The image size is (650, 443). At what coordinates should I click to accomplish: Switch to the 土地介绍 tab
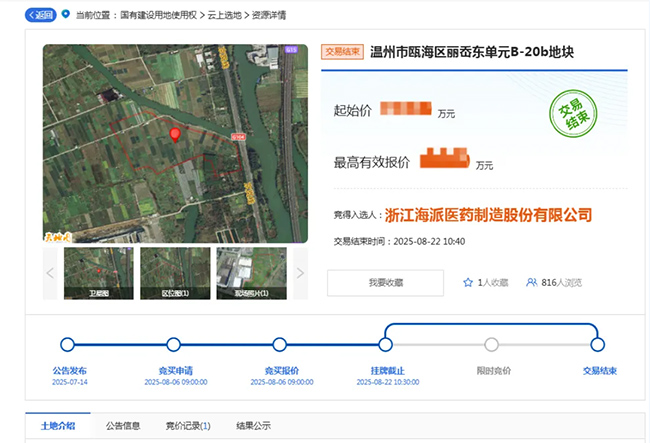[58, 426]
